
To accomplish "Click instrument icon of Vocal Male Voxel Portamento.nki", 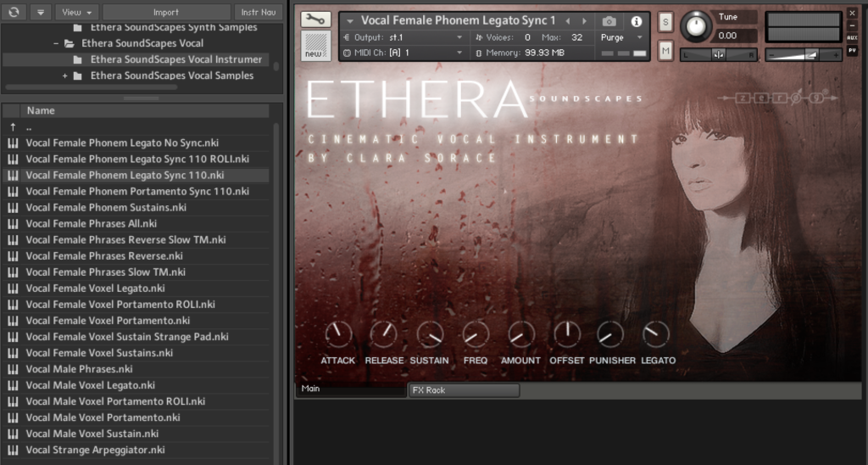I will click(12, 417).
